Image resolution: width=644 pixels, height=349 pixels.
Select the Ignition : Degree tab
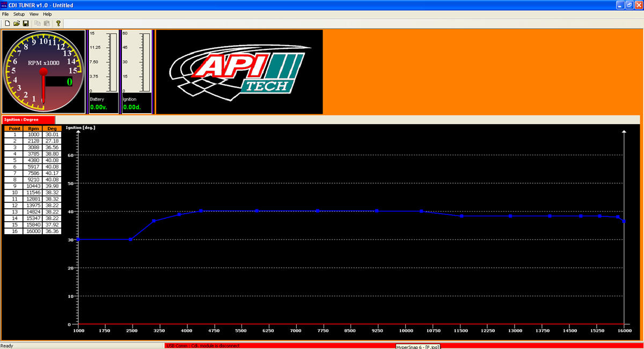click(x=28, y=119)
